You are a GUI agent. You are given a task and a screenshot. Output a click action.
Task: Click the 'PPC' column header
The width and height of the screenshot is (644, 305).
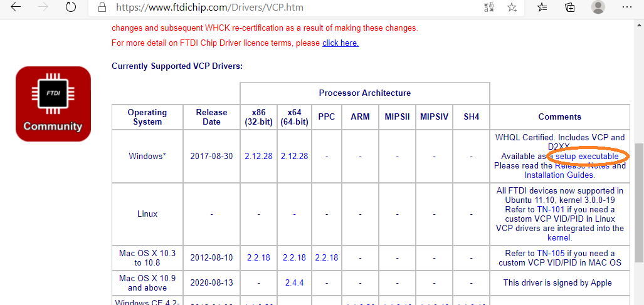point(327,117)
